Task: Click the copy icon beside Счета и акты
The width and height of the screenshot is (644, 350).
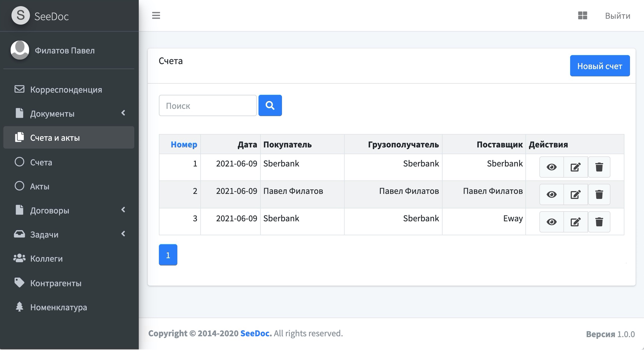Action: [x=19, y=137]
